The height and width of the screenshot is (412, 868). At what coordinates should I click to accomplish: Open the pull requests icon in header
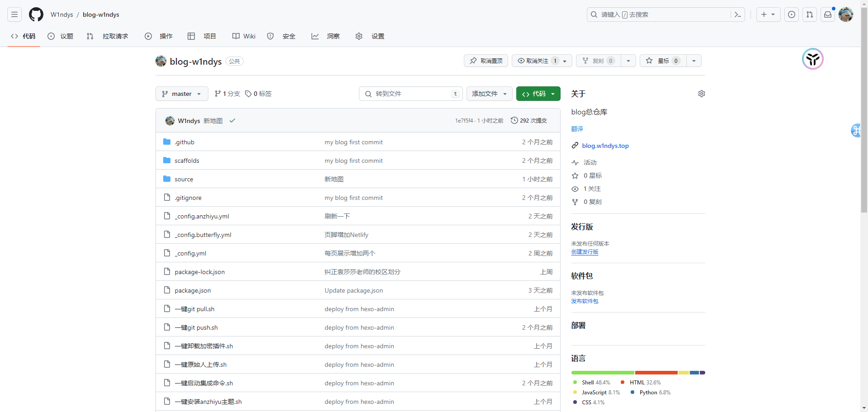(x=809, y=14)
